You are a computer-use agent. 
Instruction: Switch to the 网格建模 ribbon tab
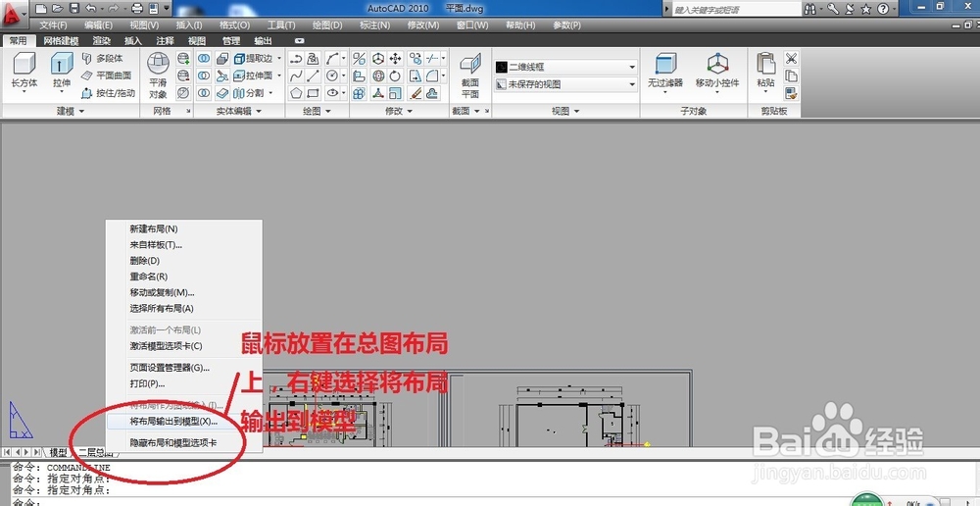pos(61,40)
